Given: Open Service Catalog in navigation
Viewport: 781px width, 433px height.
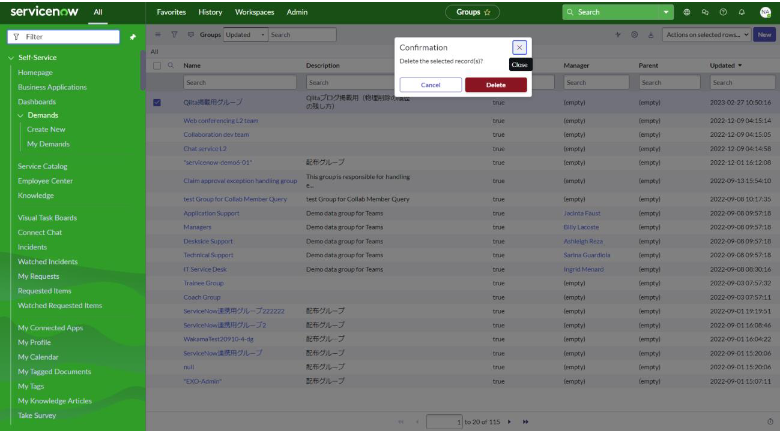Looking at the screenshot, I should pyautogui.click(x=42, y=166).
